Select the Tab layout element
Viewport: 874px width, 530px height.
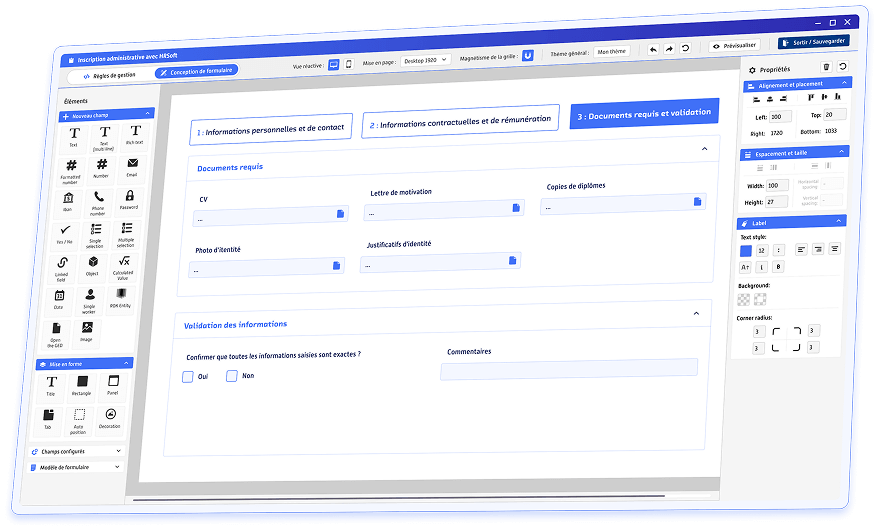tap(48, 419)
